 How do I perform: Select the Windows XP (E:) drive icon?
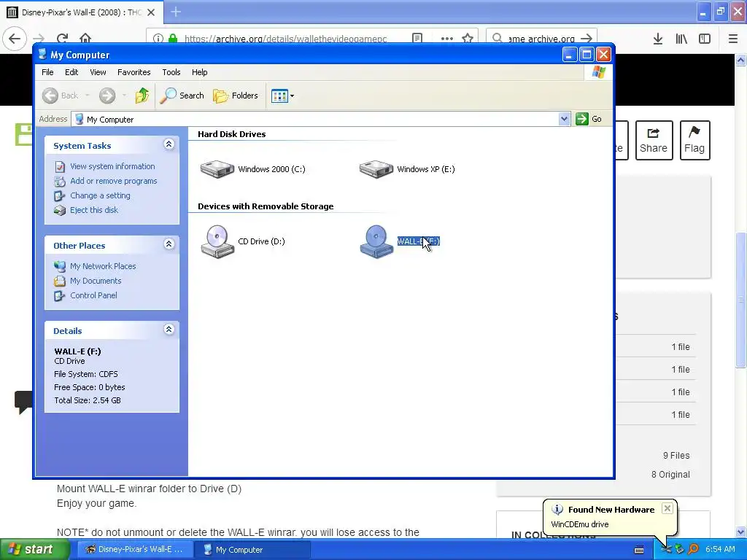[x=376, y=169]
